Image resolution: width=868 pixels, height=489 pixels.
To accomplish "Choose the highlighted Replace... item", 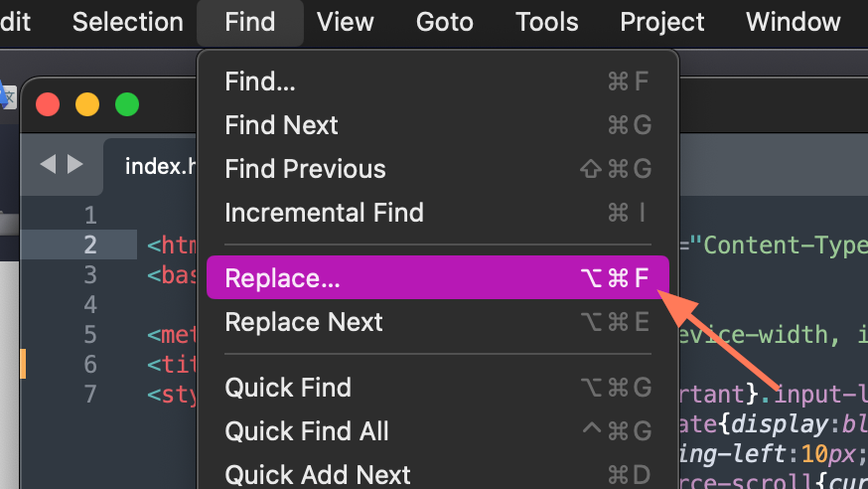I will point(438,277).
